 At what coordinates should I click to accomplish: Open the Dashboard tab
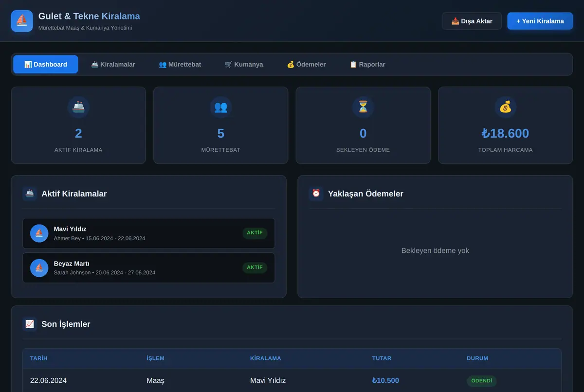click(45, 64)
